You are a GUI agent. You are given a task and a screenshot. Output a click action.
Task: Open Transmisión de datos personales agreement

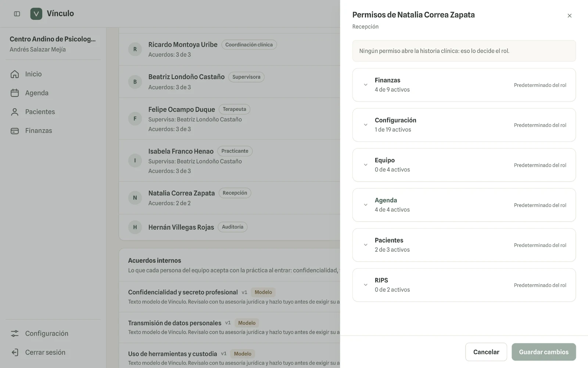click(175, 323)
